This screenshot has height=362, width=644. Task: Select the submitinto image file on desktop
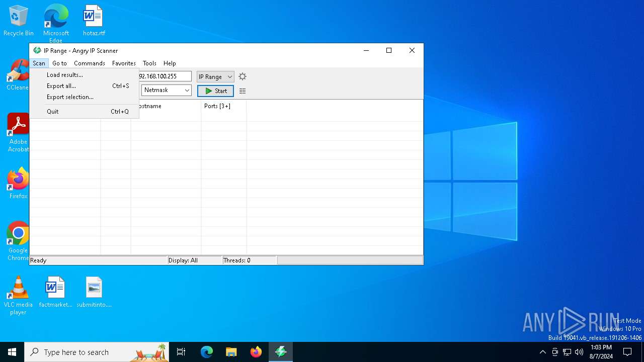coord(94,292)
